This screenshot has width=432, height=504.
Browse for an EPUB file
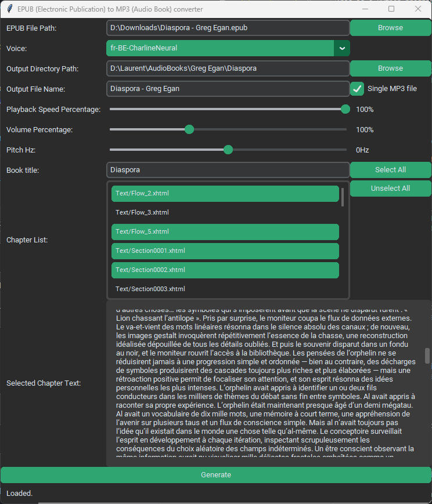pos(390,27)
